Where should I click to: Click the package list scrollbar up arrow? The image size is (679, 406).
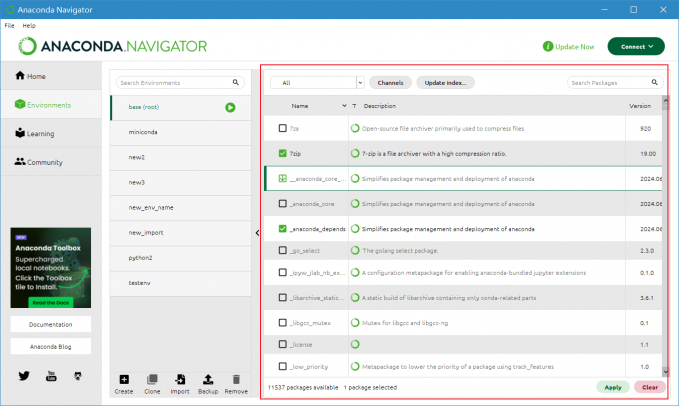[x=666, y=100]
